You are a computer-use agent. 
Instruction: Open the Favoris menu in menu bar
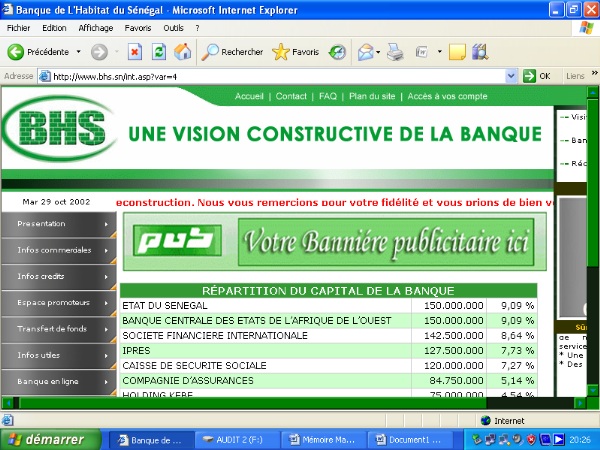[x=138, y=28]
